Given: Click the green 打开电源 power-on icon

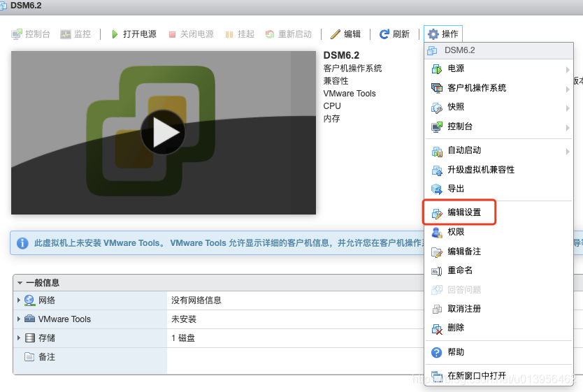Looking at the screenshot, I should coord(115,34).
